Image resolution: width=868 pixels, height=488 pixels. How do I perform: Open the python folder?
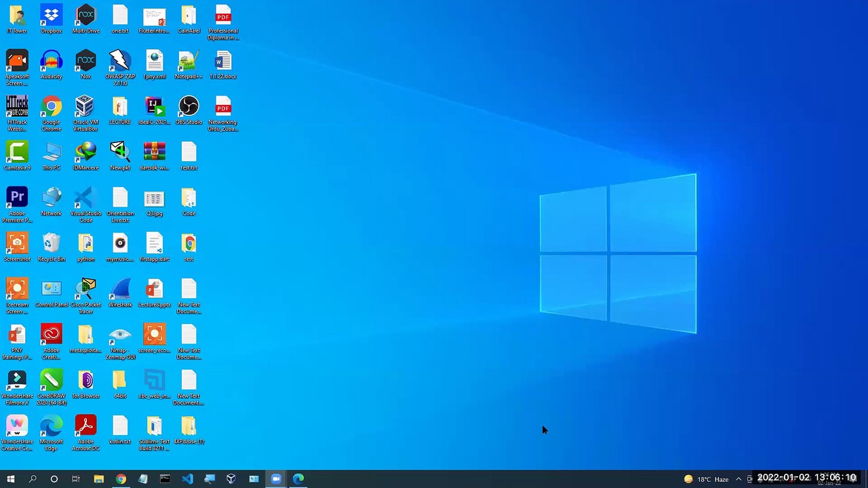coord(85,247)
